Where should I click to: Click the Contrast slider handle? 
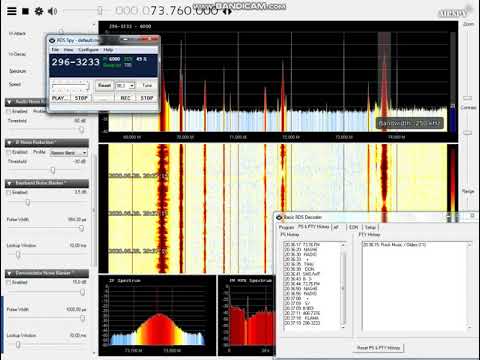pos(468,132)
